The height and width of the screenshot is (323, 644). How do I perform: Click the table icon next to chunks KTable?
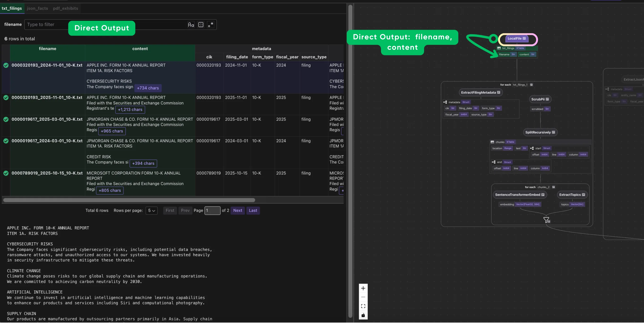(492, 142)
